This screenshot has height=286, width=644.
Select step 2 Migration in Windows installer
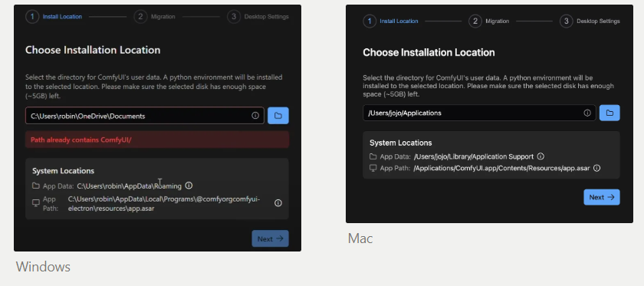tap(155, 17)
